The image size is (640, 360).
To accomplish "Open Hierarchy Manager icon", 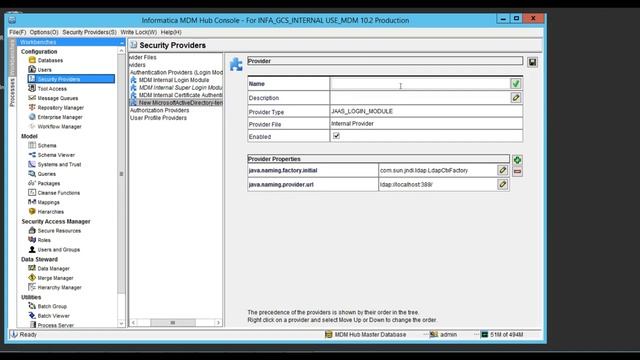I will point(32,287).
